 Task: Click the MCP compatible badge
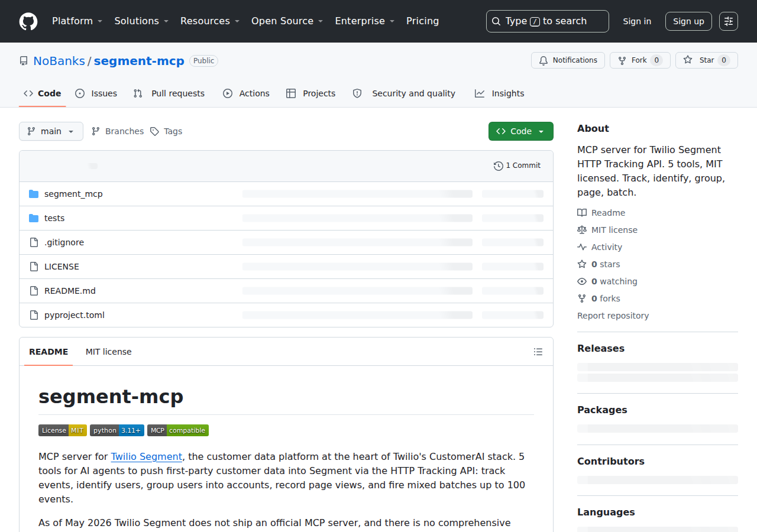(x=178, y=430)
